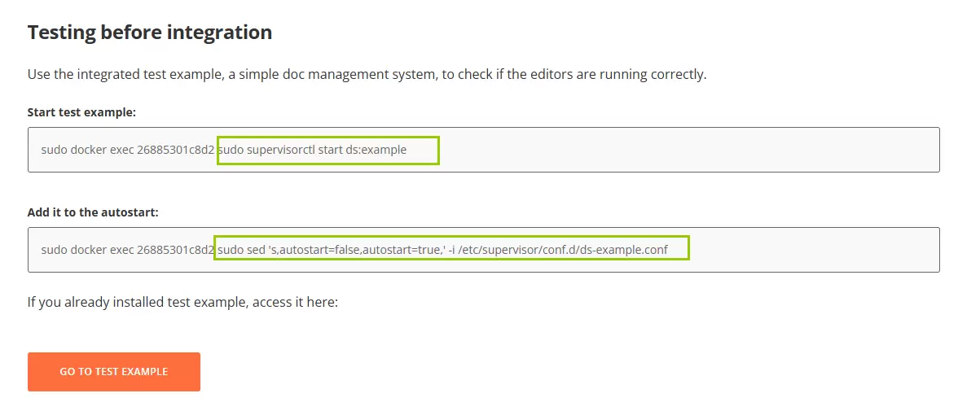Click container ID 26885301c8d2 in autostart command
Image resolution: width=980 pixels, height=402 pixels.
point(176,250)
